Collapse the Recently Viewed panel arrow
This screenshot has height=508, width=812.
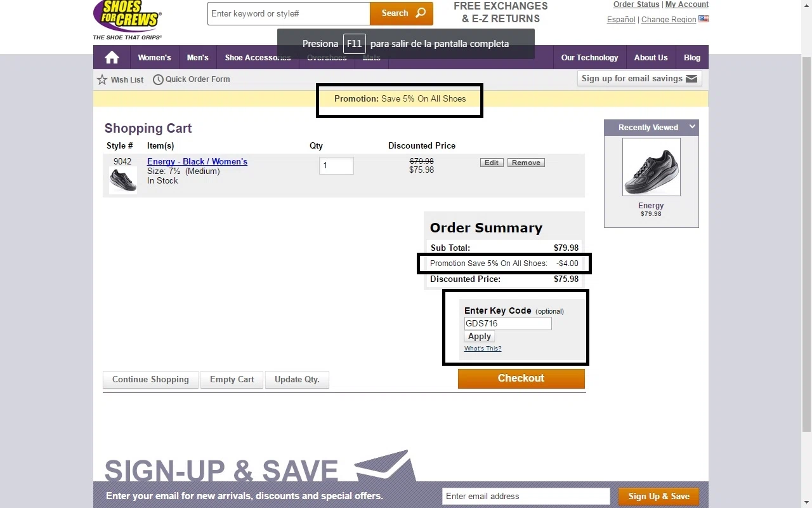coord(692,127)
